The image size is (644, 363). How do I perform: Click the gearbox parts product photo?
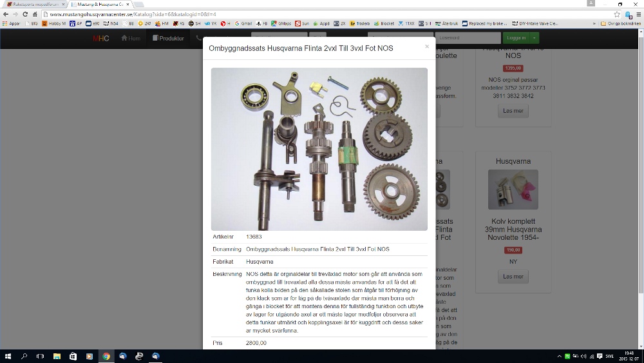point(319,149)
